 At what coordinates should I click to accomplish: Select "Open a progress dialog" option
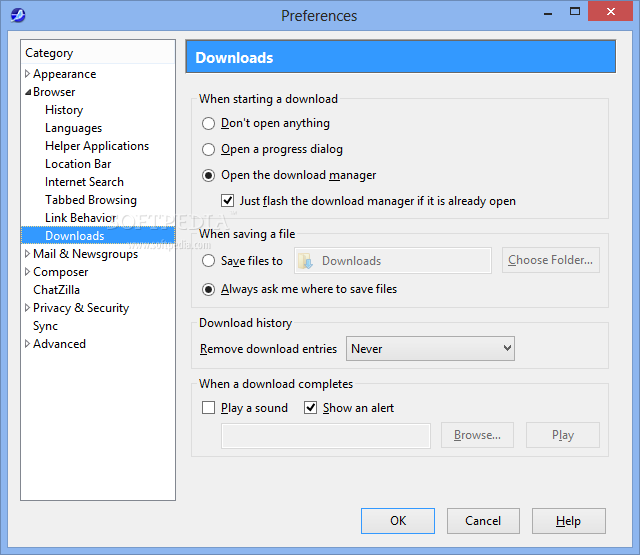click(208, 149)
